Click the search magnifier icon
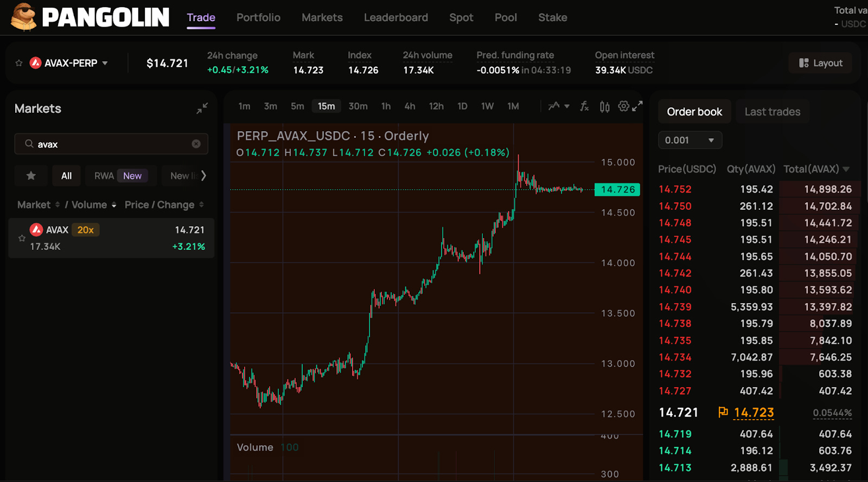 (x=29, y=144)
